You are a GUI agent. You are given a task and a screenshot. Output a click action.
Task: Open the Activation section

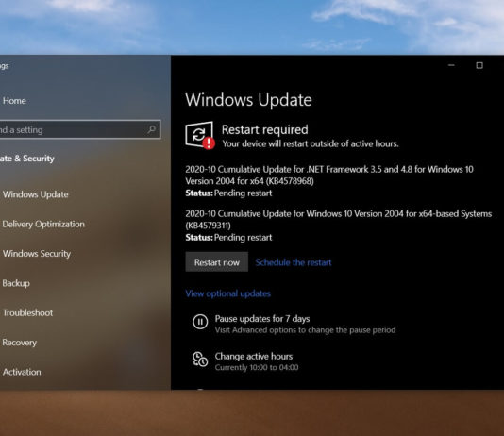click(x=22, y=372)
